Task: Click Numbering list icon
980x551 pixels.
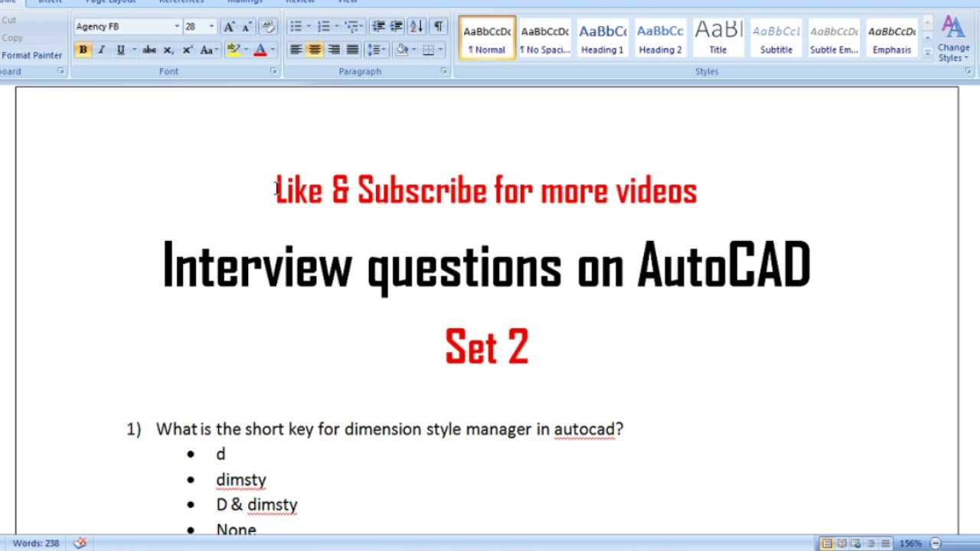Action: pos(324,27)
